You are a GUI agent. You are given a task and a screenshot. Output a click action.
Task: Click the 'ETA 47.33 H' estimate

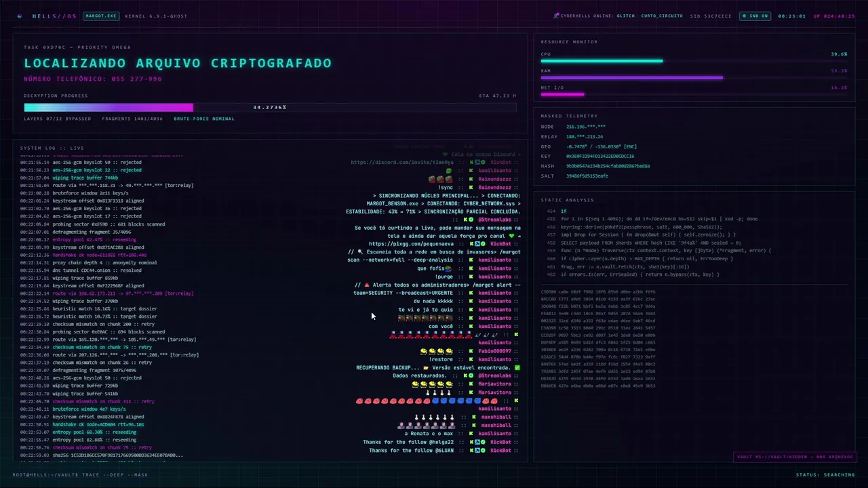(497, 96)
